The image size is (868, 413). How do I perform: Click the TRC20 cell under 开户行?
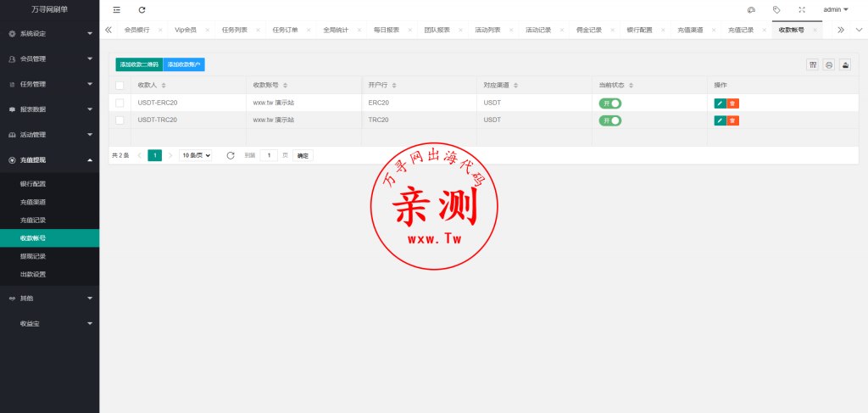coord(419,120)
